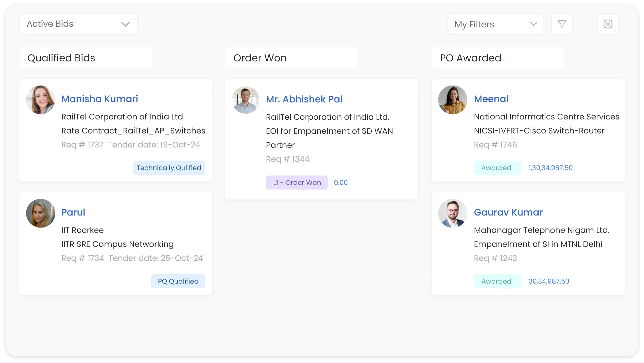Click the Awarded badge on Meenal's card
This screenshot has width=644, height=363.
[x=496, y=168]
